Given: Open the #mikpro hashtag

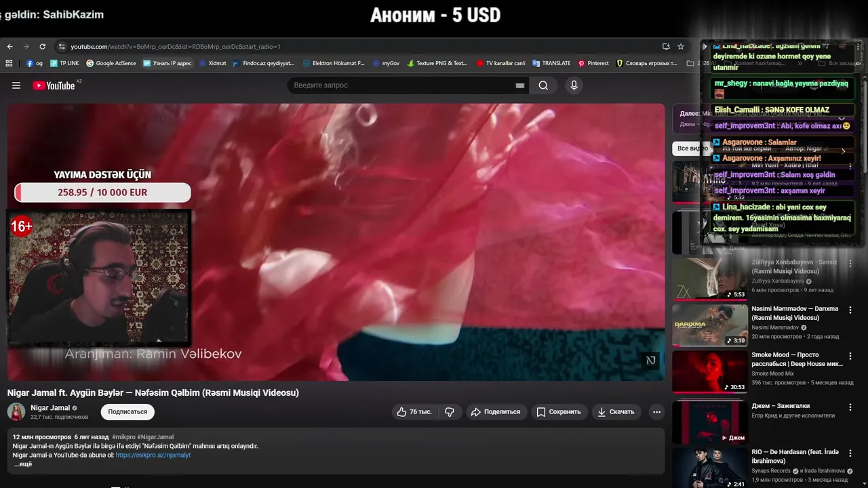Looking at the screenshot, I should 123,437.
